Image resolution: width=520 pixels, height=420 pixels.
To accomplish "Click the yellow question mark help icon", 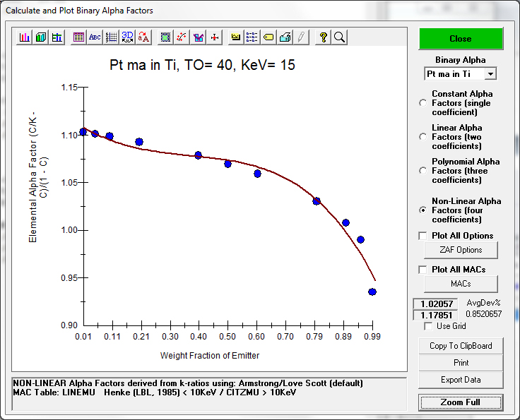I will tap(324, 37).
